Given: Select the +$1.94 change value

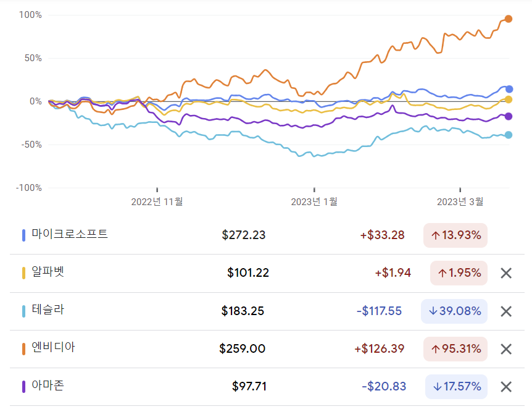Looking at the screenshot, I should pyautogui.click(x=393, y=273).
